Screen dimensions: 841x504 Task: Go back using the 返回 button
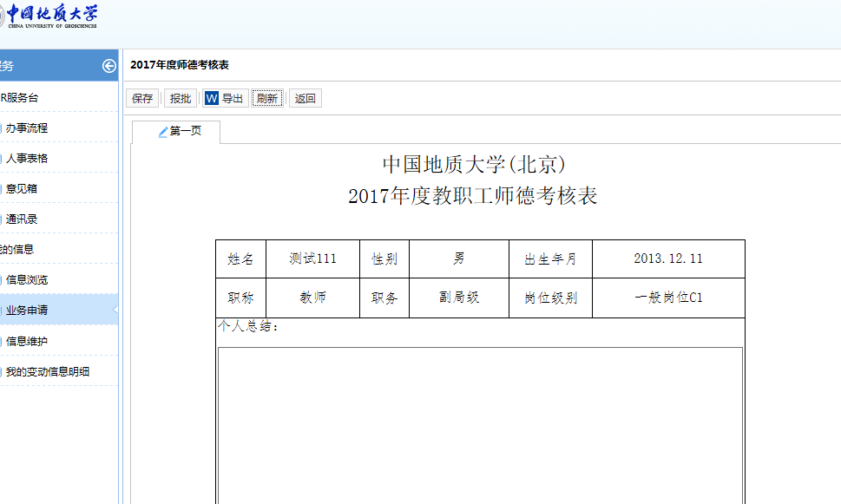click(x=306, y=99)
